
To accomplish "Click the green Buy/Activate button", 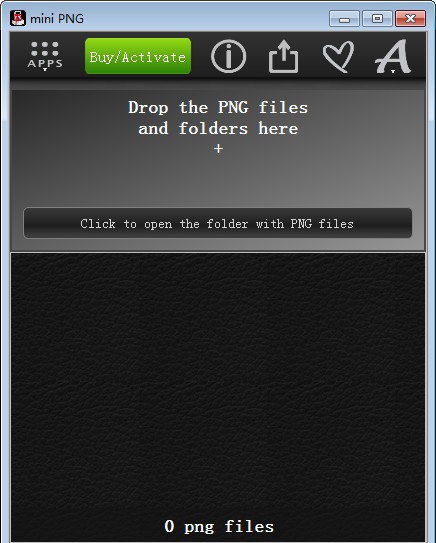I will coord(138,56).
